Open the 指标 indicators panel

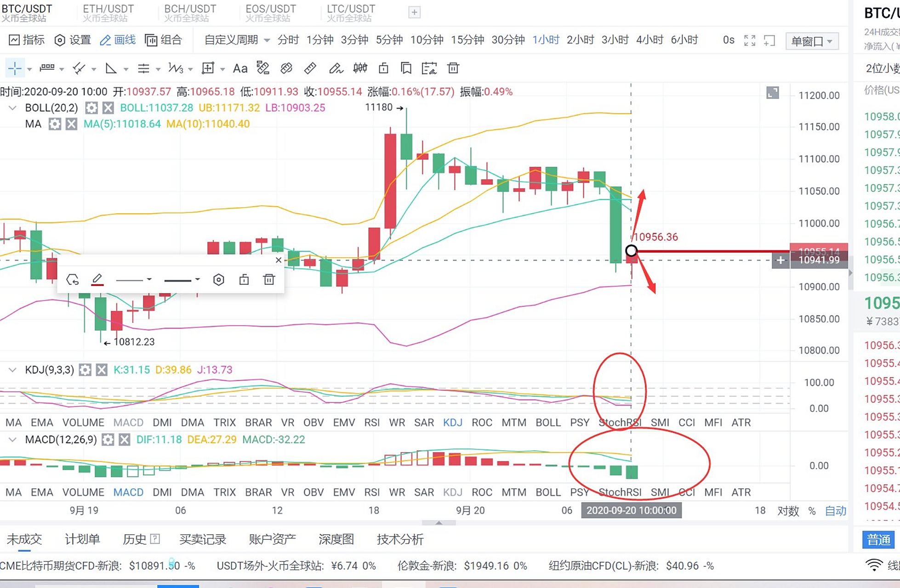click(26, 40)
